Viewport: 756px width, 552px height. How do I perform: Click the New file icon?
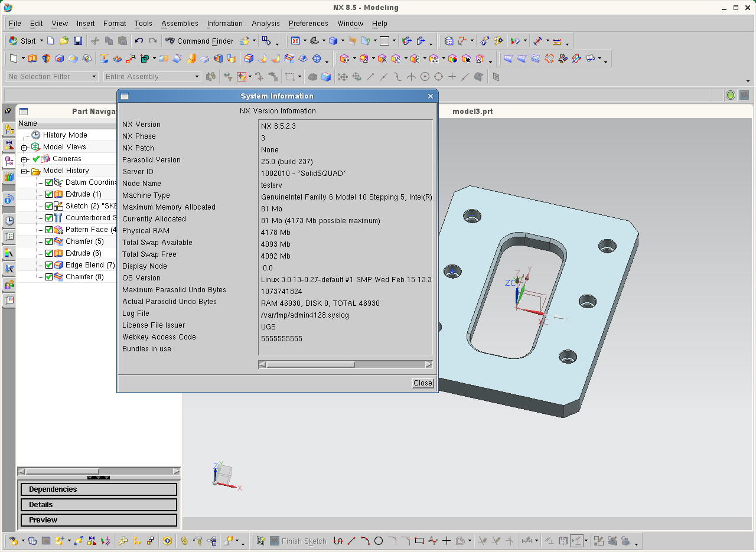pyautogui.click(x=51, y=41)
